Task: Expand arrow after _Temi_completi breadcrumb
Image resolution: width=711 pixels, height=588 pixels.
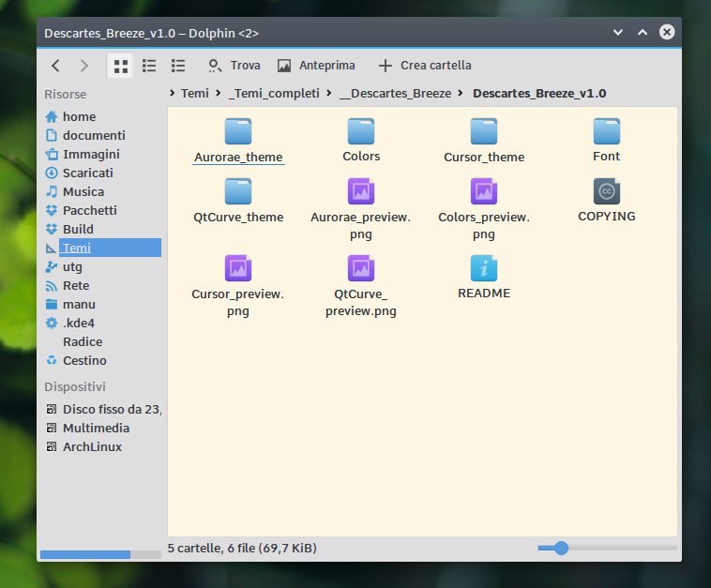Action: click(328, 93)
